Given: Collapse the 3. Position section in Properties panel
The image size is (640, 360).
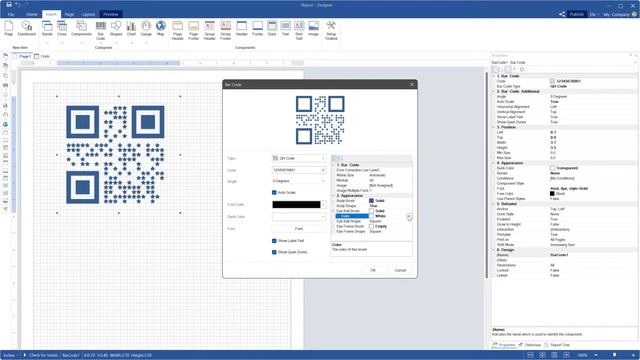Looking at the screenshot, I should pos(493,127).
